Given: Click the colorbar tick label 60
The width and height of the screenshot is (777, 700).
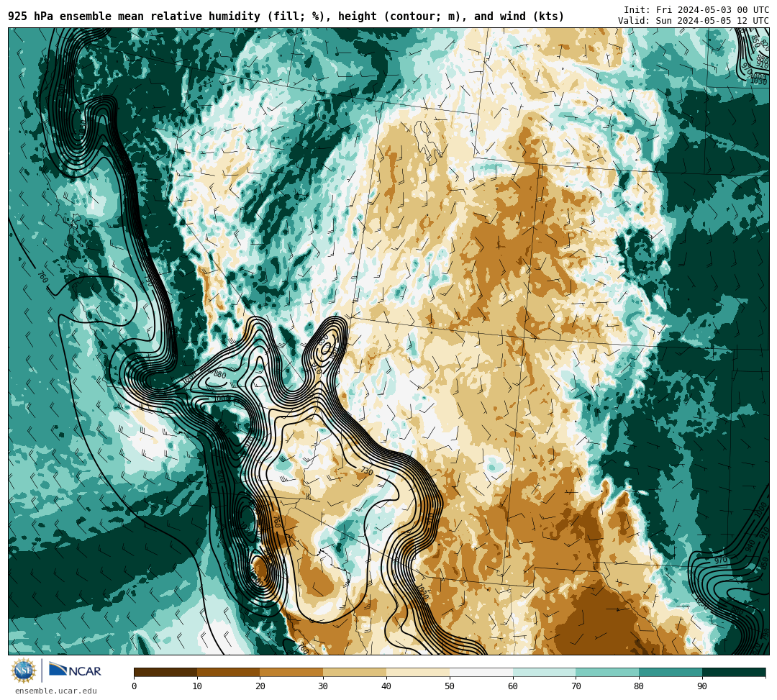Looking at the screenshot, I should coord(513,686).
